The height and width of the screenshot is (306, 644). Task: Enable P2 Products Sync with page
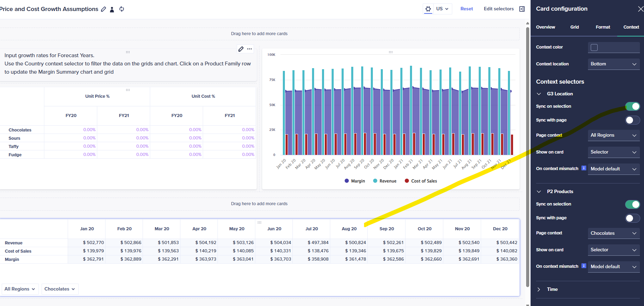point(632,218)
